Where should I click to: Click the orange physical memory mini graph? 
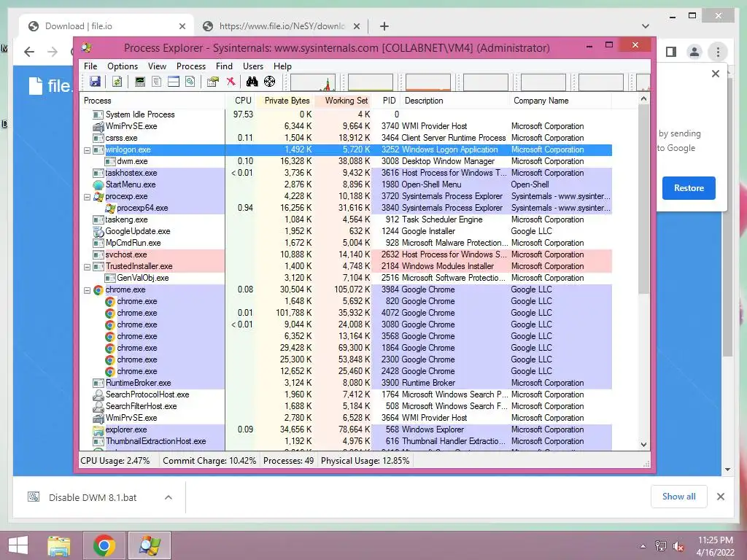point(427,82)
